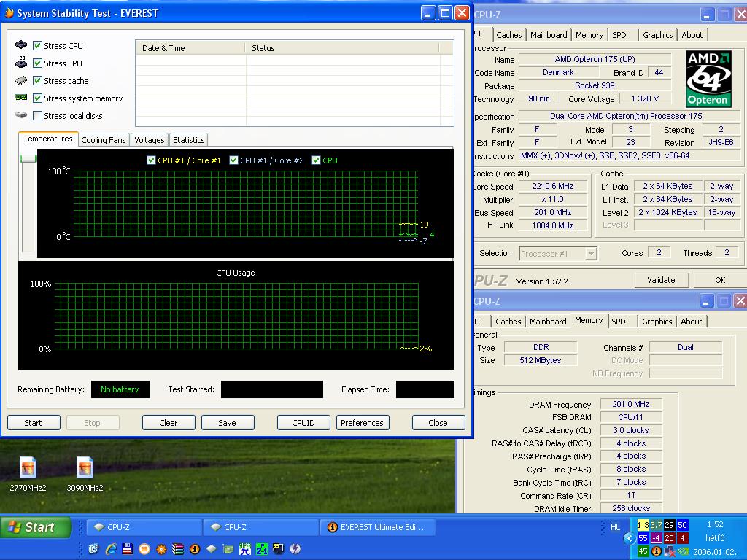Image resolution: width=747 pixels, height=560 pixels.
Task: Launch EVEREST orange info icon in Quick Launch
Action: [x=195, y=549]
